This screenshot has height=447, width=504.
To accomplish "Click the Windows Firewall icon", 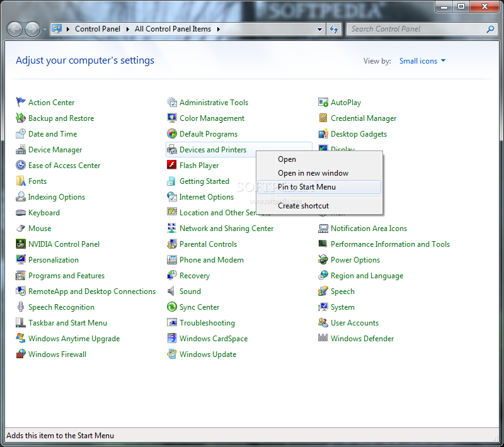I will pyautogui.click(x=21, y=354).
